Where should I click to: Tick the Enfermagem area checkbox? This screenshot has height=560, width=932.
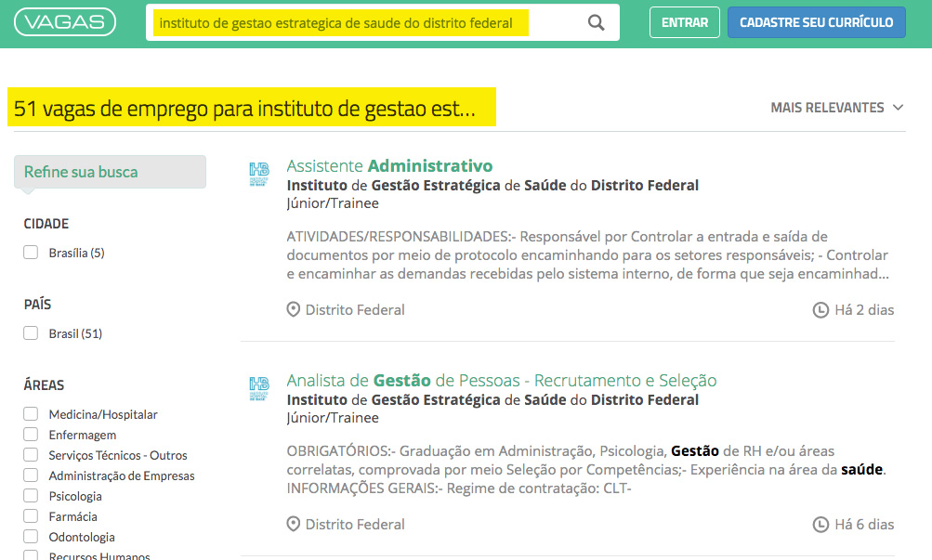tap(31, 435)
